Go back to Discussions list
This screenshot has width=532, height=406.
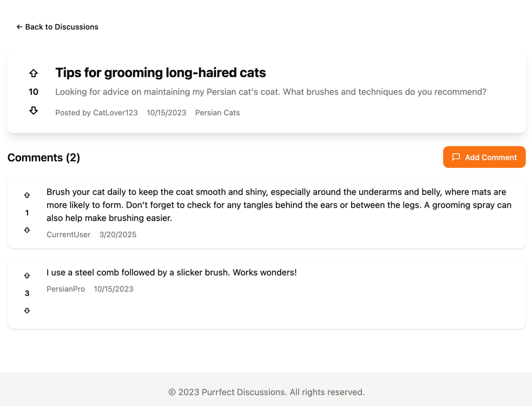click(x=57, y=26)
